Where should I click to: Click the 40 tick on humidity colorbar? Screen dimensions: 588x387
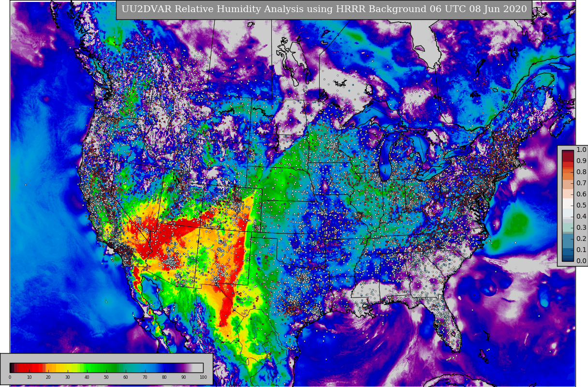click(87, 377)
